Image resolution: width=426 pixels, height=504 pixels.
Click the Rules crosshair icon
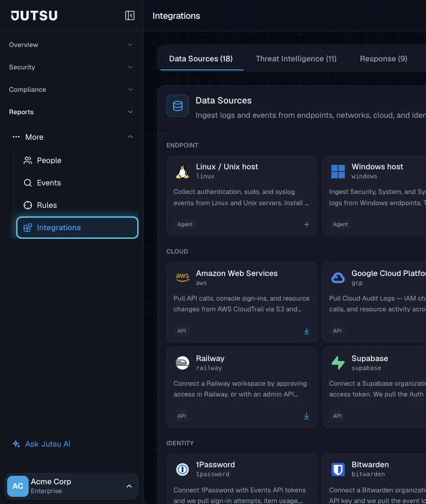click(28, 205)
